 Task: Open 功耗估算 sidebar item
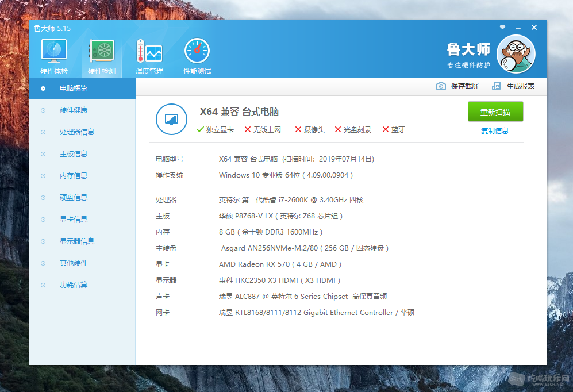tap(82, 285)
